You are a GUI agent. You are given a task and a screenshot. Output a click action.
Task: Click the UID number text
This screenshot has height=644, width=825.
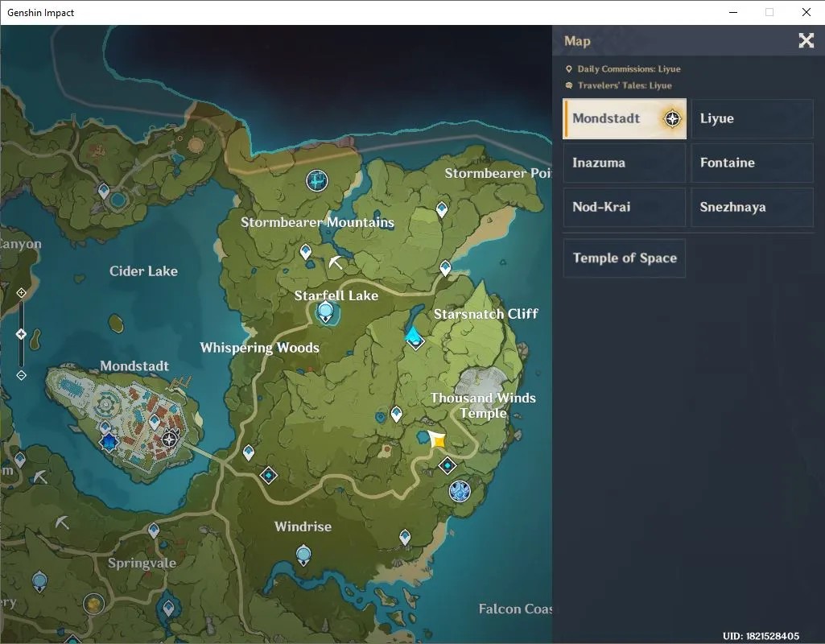(x=761, y=636)
